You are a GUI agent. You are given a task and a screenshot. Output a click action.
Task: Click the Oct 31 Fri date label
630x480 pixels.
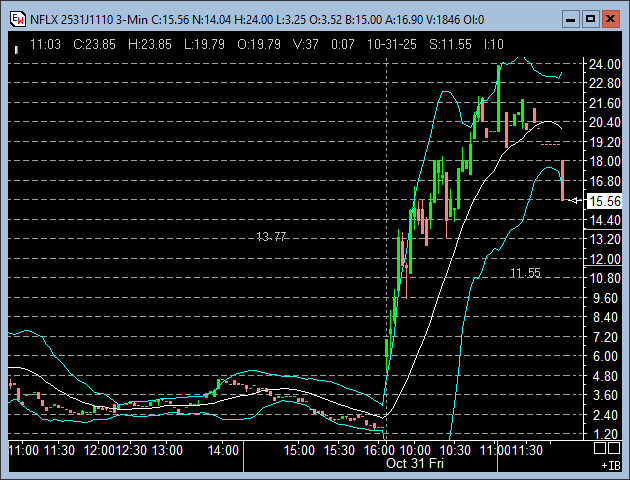click(x=415, y=464)
